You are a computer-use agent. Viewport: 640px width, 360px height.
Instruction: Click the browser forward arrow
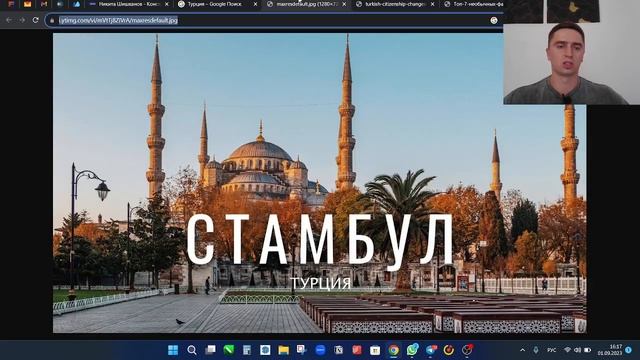coord(22,20)
